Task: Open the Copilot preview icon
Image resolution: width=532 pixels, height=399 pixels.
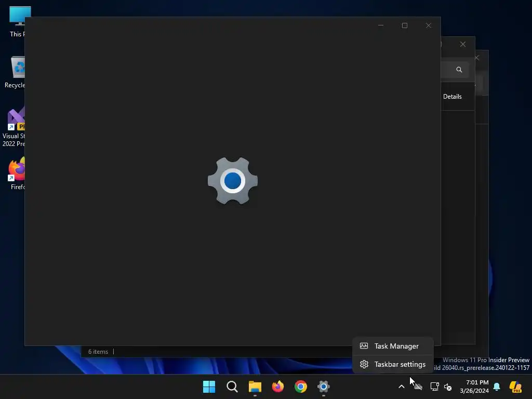Action: 515,387
